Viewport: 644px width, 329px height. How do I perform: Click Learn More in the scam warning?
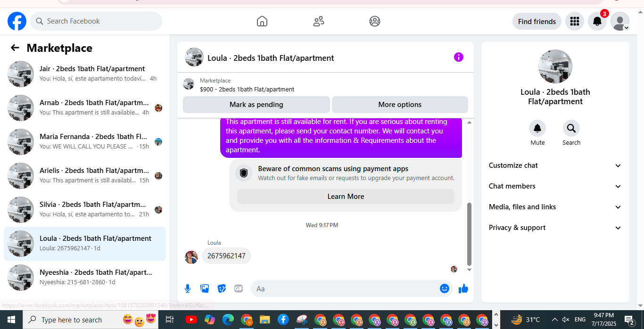pos(346,197)
